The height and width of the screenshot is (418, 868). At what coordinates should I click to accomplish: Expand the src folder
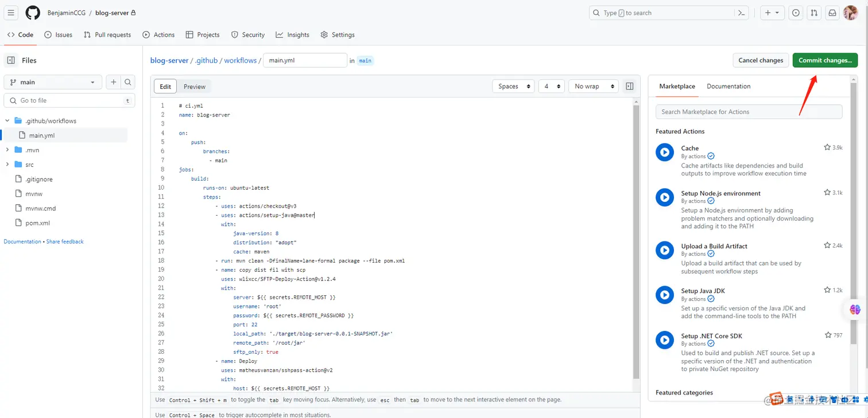click(7, 165)
